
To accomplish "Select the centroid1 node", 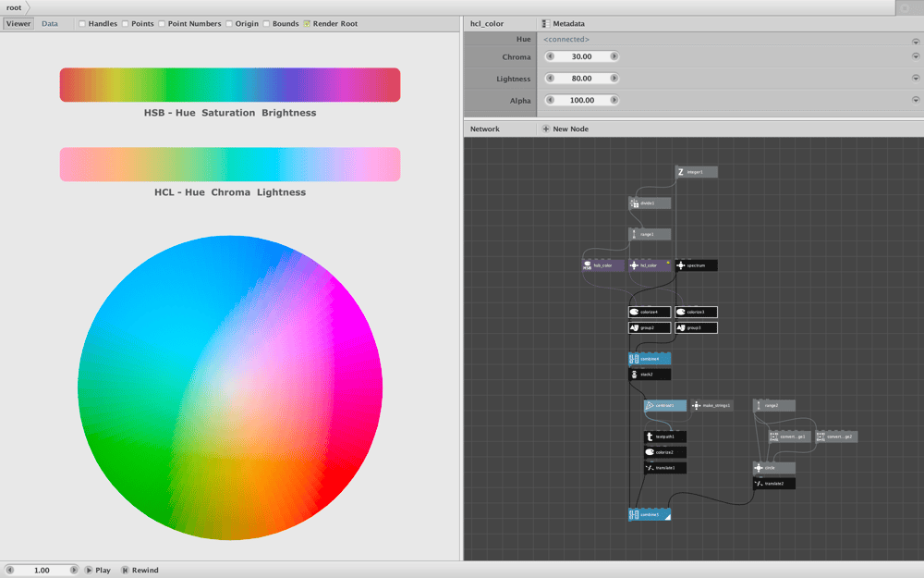I will (x=664, y=406).
